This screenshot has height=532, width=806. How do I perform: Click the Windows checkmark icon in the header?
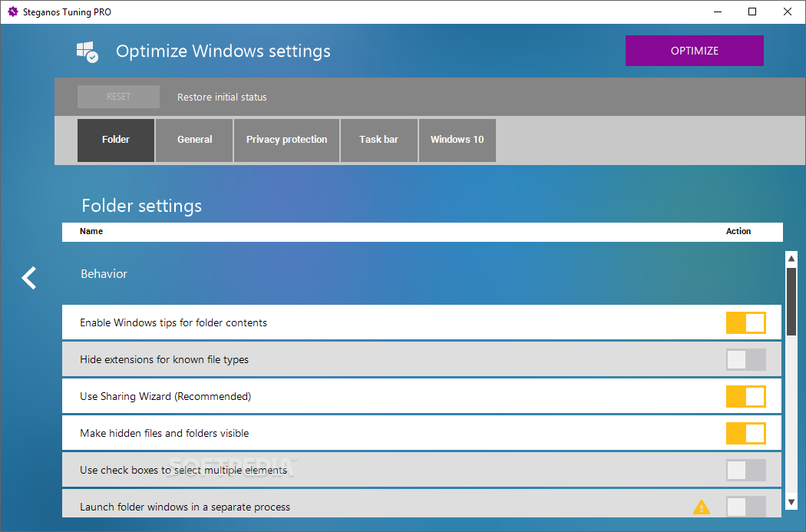(88, 52)
